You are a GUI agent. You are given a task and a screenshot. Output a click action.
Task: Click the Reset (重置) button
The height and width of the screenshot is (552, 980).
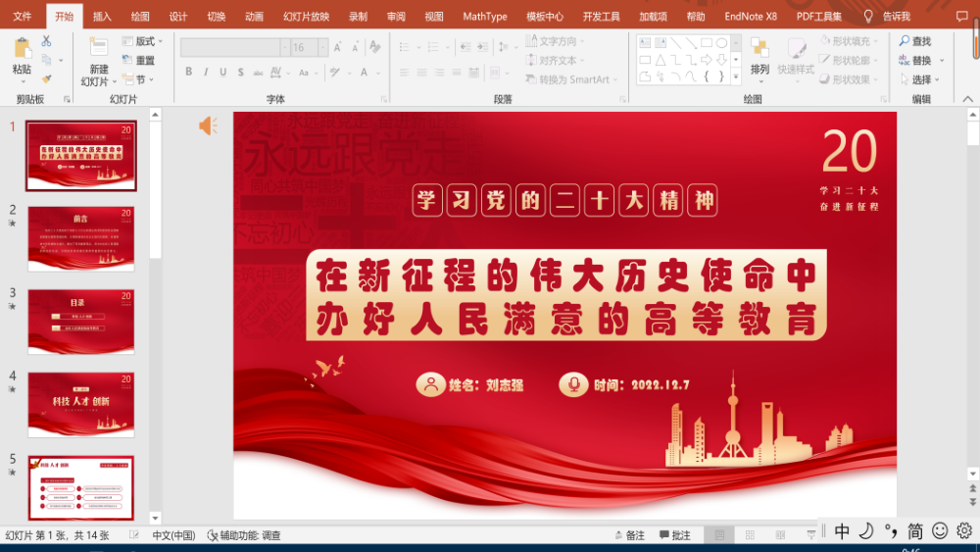[138, 61]
